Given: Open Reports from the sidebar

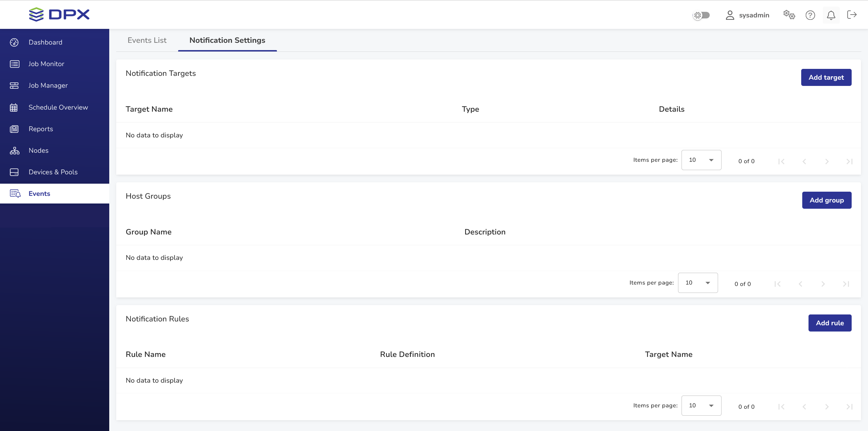Looking at the screenshot, I should click(41, 129).
